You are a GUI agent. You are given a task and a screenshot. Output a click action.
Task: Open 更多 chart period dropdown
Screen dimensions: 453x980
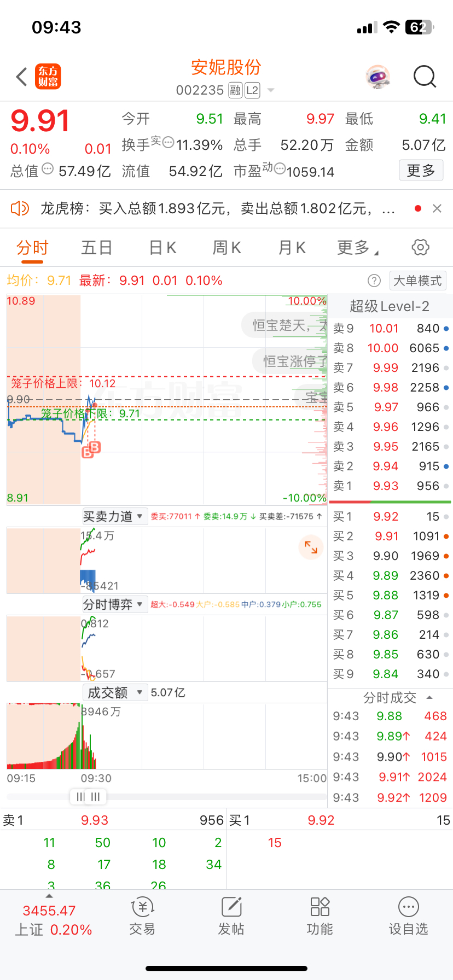pos(358,248)
